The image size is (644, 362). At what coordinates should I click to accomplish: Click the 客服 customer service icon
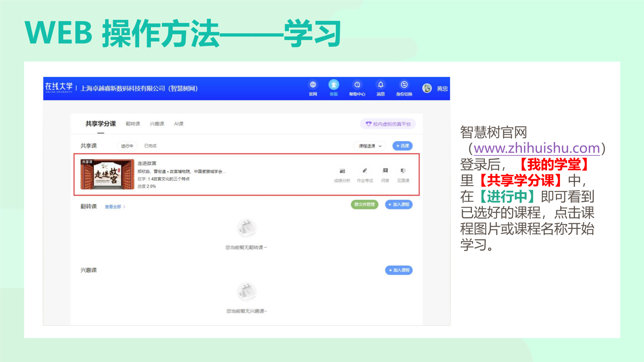coord(334,85)
